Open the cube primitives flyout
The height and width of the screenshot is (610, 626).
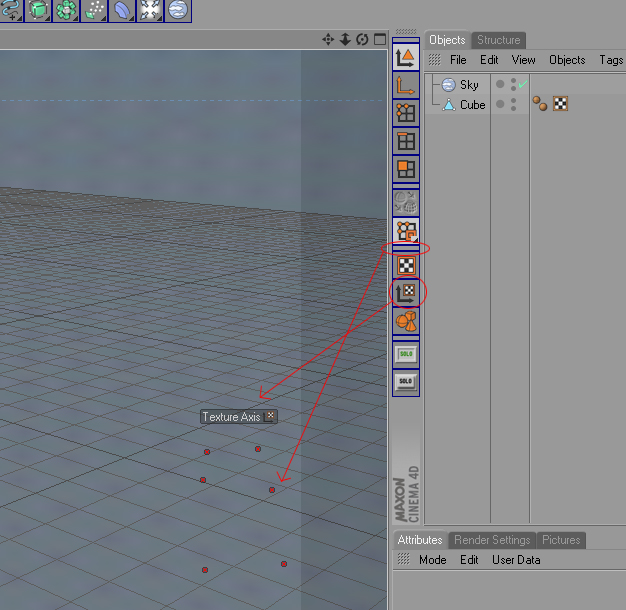[x=38, y=10]
